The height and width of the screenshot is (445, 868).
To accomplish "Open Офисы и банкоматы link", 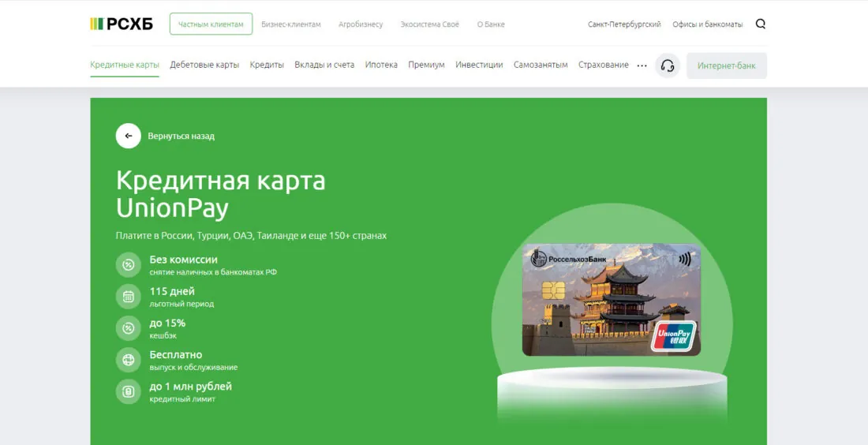I will pyautogui.click(x=708, y=24).
